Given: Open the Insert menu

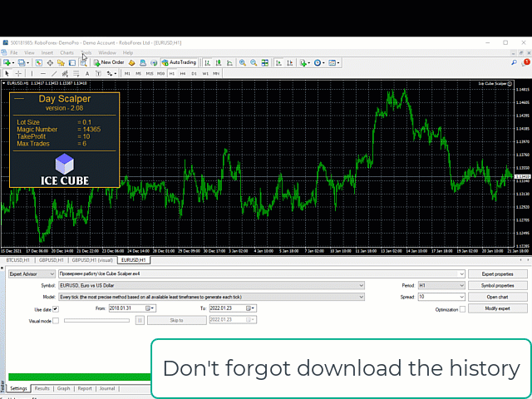Looking at the screenshot, I should 47,52.
